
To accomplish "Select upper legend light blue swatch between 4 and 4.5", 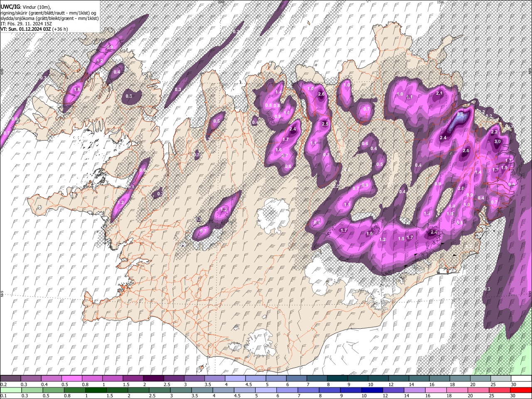I will 235,378.
